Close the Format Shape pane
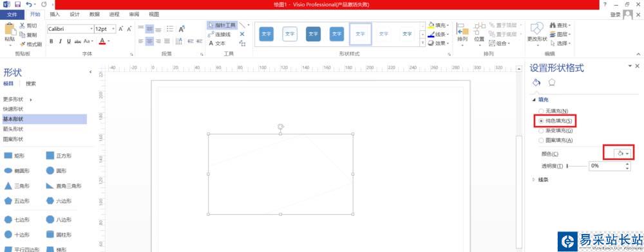The height and width of the screenshot is (252, 644). 638,66
